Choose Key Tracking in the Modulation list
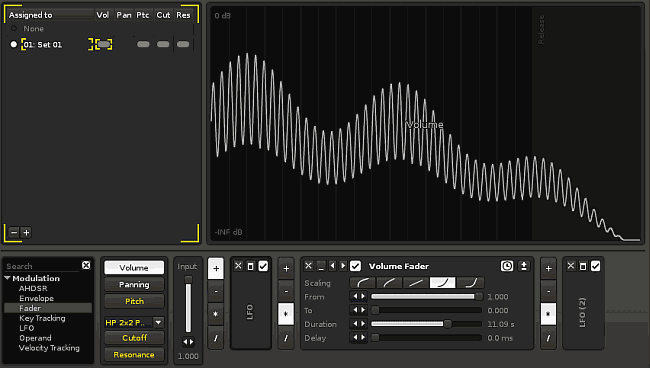The width and height of the screenshot is (650, 368). (42, 318)
